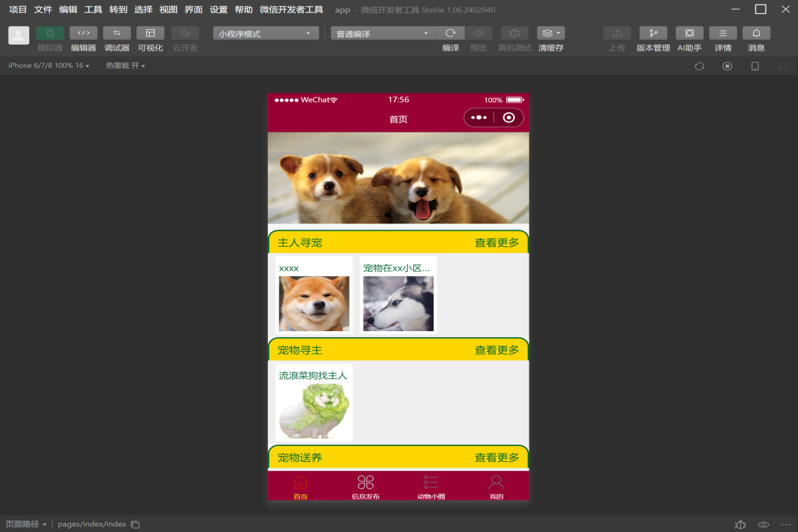Click 查看更多 next to 主人寻宠
This screenshot has height=532, width=798.
[497, 242]
